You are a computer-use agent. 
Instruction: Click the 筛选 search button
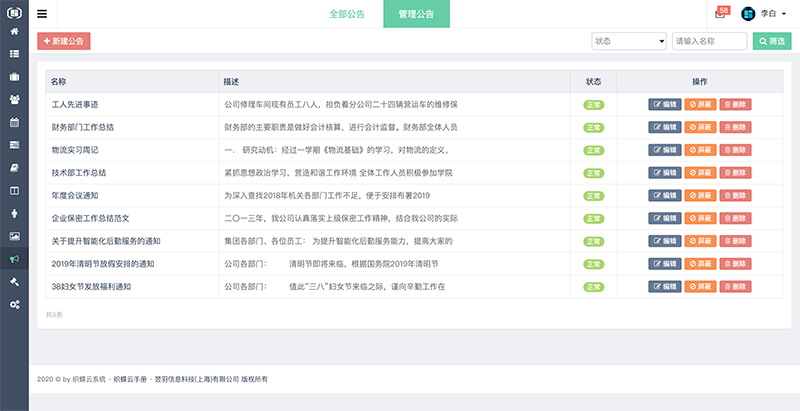[x=772, y=41]
